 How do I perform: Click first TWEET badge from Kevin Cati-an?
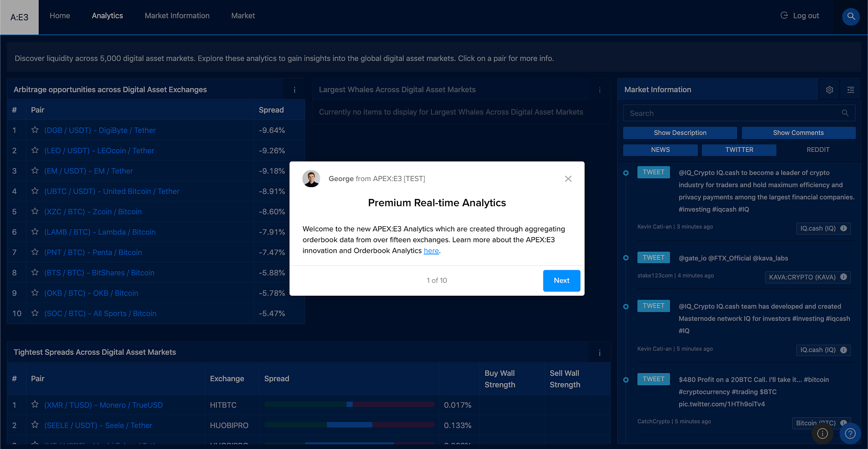pos(654,172)
